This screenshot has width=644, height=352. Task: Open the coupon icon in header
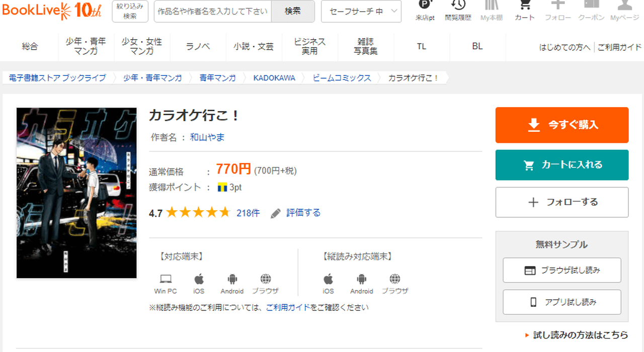pyautogui.click(x=591, y=6)
